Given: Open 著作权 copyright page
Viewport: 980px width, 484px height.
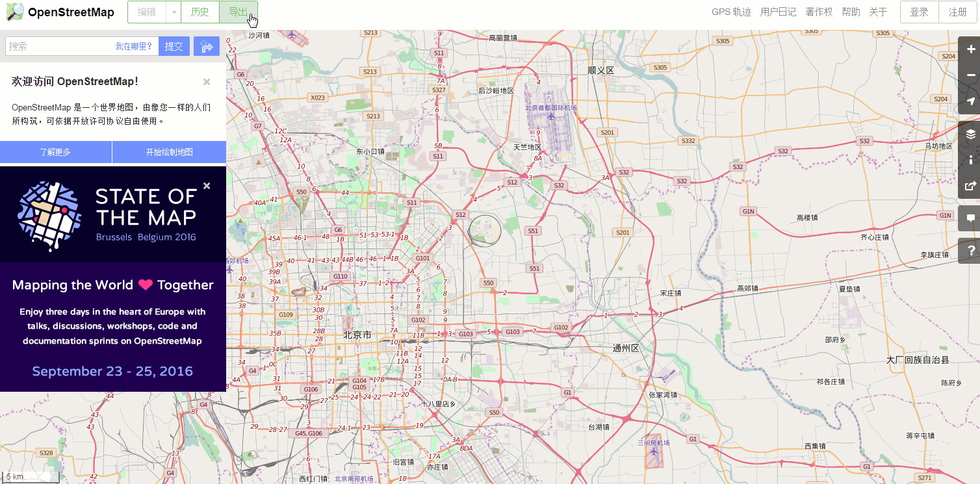Looking at the screenshot, I should (819, 12).
